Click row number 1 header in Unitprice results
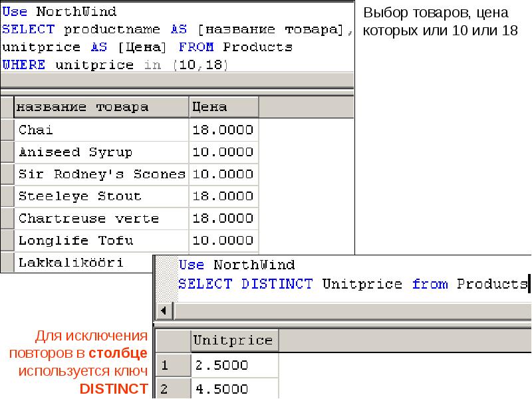This screenshot has width=532, height=399. [173, 365]
